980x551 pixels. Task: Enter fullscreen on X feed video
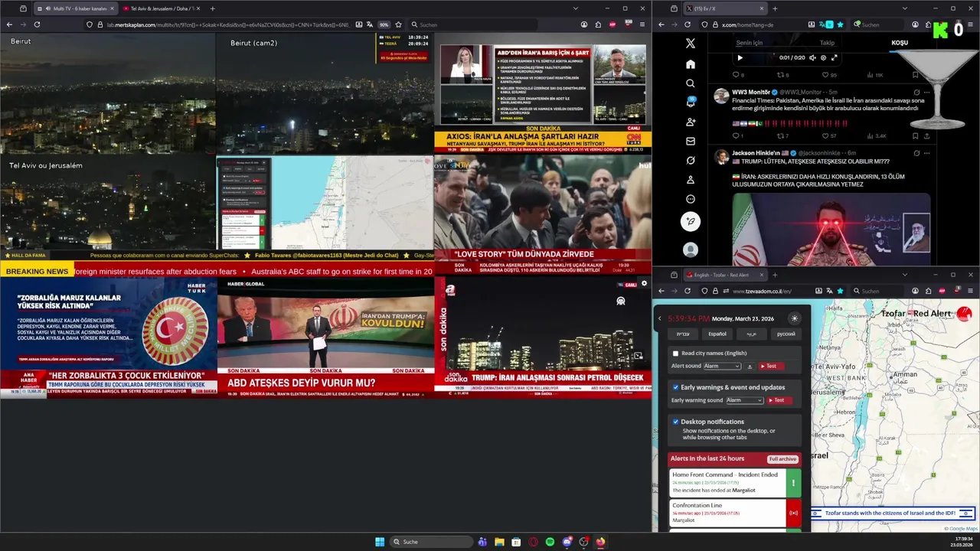[835, 57]
